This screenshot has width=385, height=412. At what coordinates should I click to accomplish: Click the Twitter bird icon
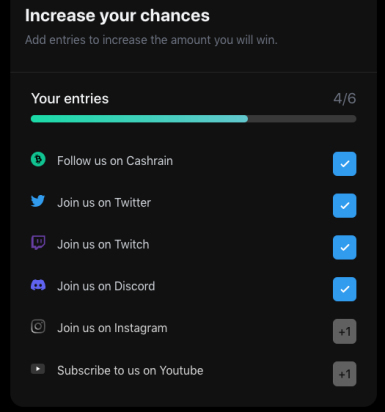click(38, 201)
